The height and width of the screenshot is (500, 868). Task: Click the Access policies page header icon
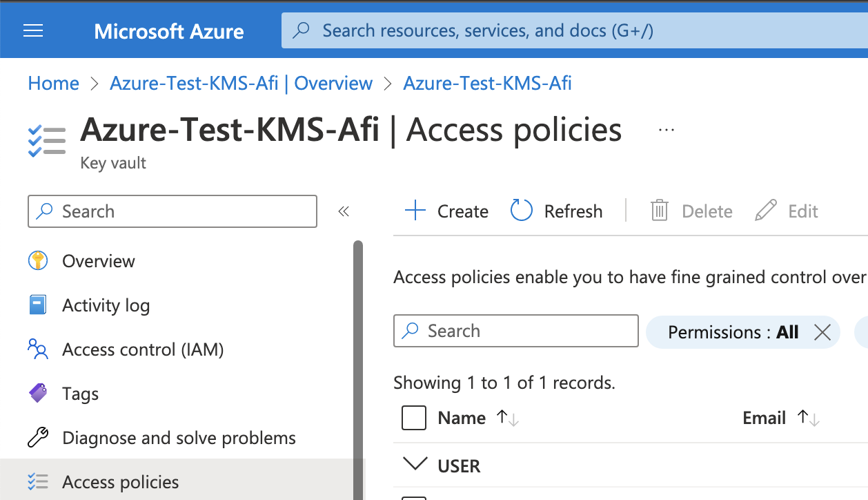pos(47,140)
